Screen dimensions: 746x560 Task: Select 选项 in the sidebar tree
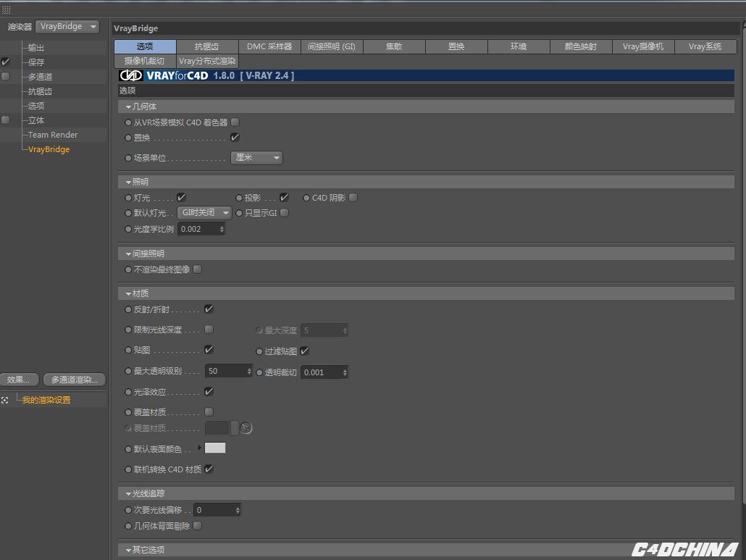tap(36, 106)
